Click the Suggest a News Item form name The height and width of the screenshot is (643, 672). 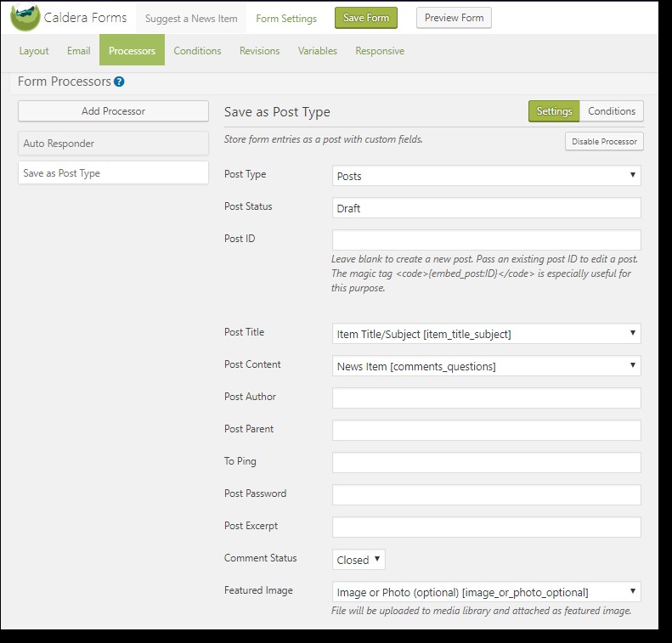click(x=191, y=19)
